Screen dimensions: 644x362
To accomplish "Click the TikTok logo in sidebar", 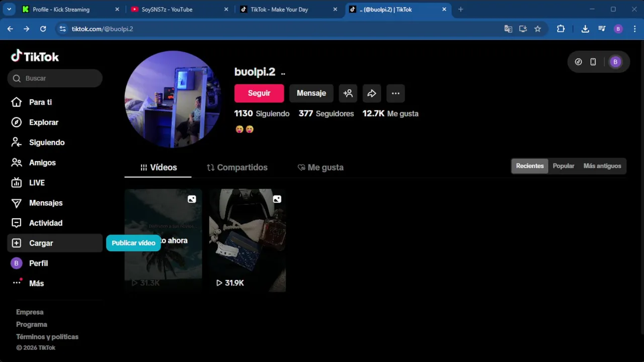I will [x=35, y=56].
